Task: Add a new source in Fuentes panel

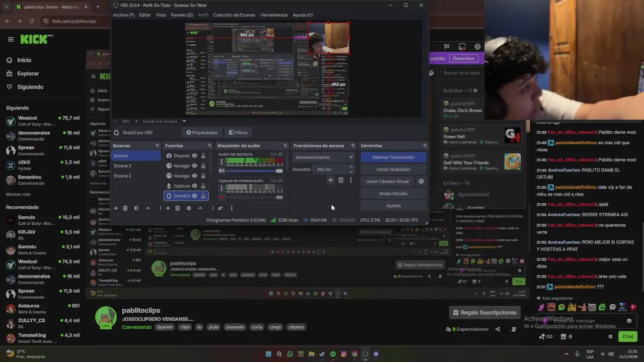Action: coord(168,208)
